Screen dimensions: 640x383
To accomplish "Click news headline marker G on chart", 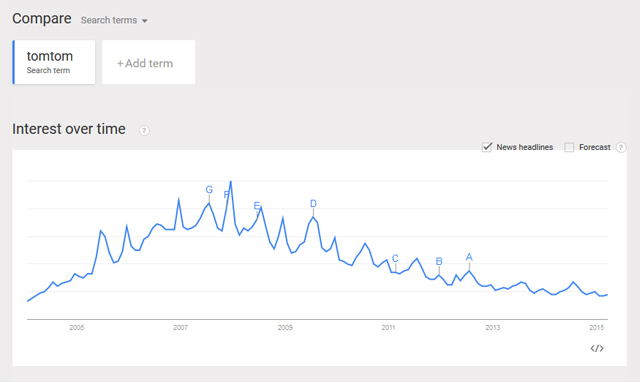I will click(x=209, y=190).
